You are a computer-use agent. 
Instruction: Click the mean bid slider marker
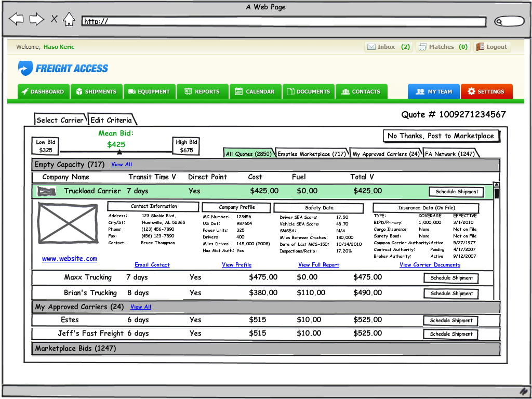(x=119, y=152)
